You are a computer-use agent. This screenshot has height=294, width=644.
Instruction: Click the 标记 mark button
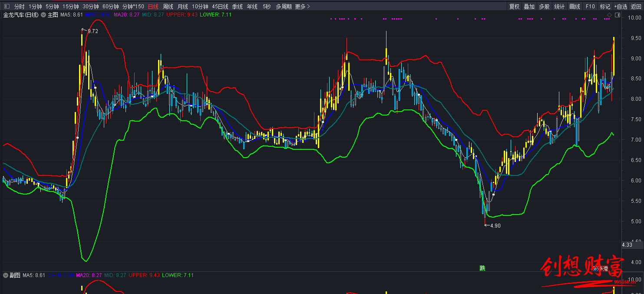pos(605,7)
